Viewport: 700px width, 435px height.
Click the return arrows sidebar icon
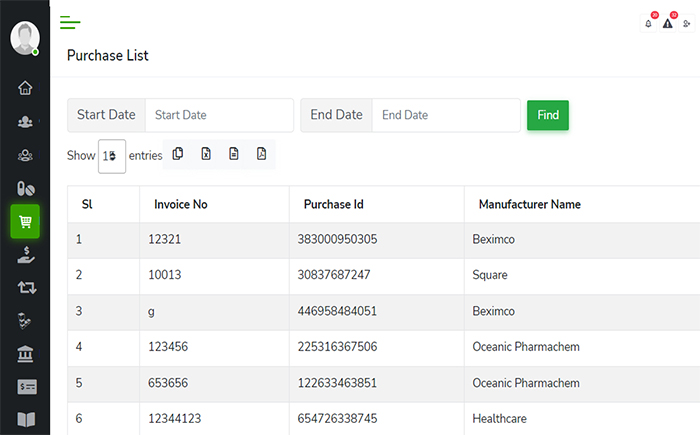coord(25,288)
